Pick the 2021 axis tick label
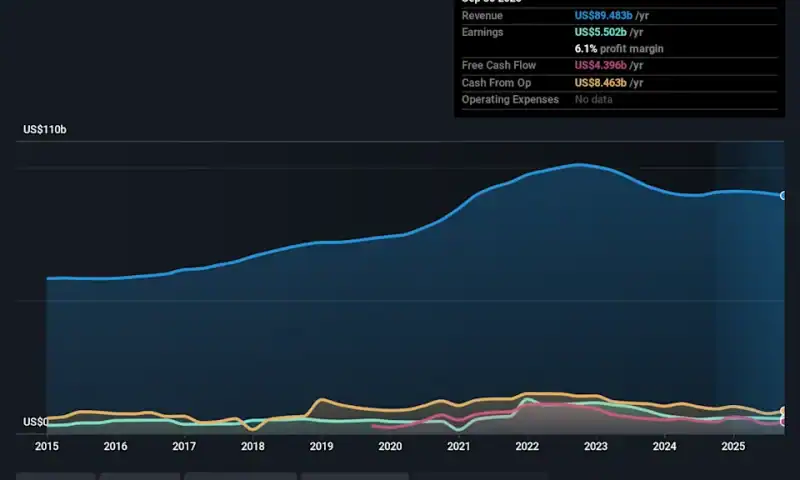The image size is (800, 480). [x=458, y=447]
